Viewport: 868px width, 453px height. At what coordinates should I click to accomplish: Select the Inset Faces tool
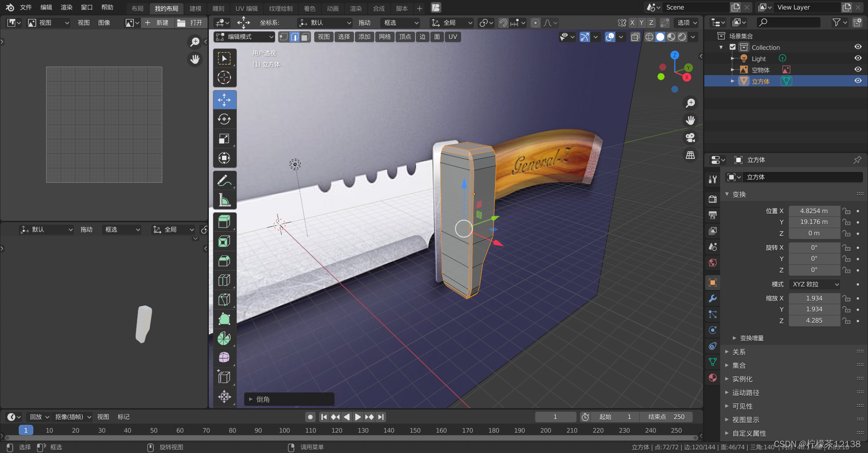[x=224, y=241]
